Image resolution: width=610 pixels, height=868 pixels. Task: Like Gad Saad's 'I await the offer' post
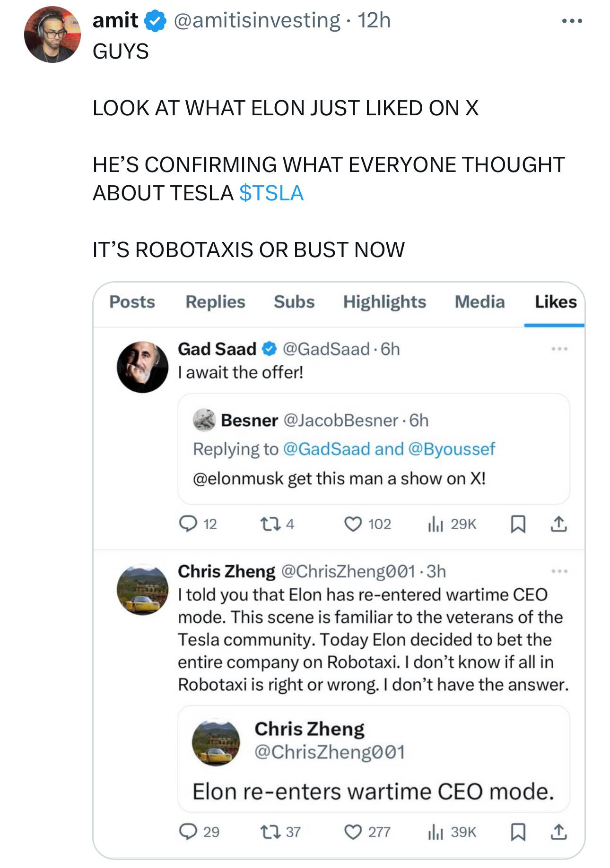pyautogui.click(x=353, y=524)
